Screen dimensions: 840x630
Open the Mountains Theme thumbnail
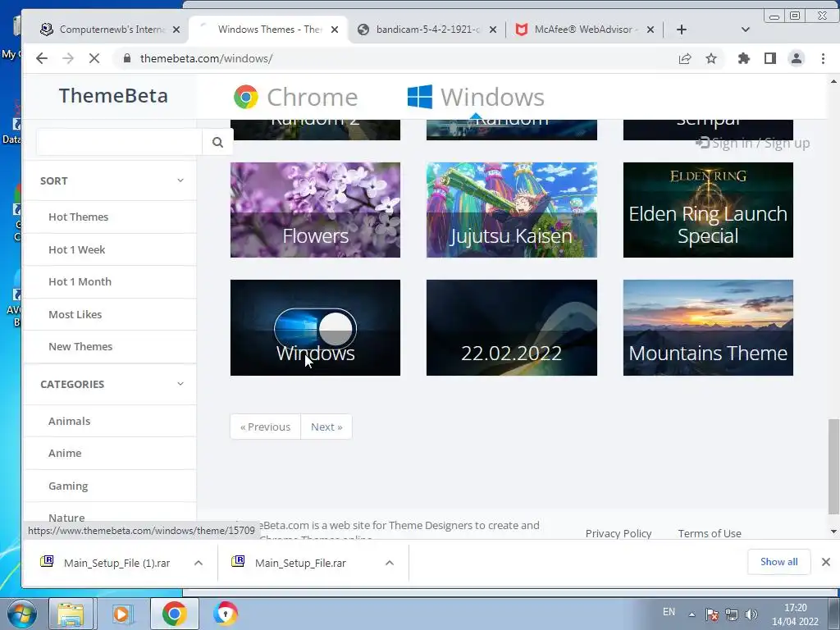click(708, 327)
